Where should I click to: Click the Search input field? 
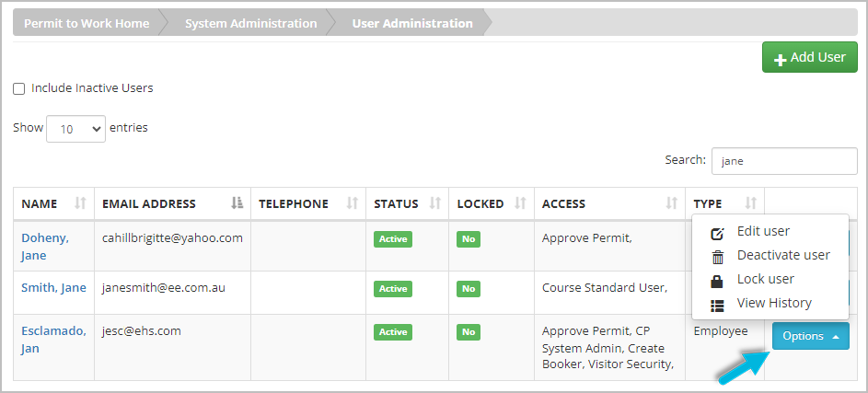(x=783, y=160)
